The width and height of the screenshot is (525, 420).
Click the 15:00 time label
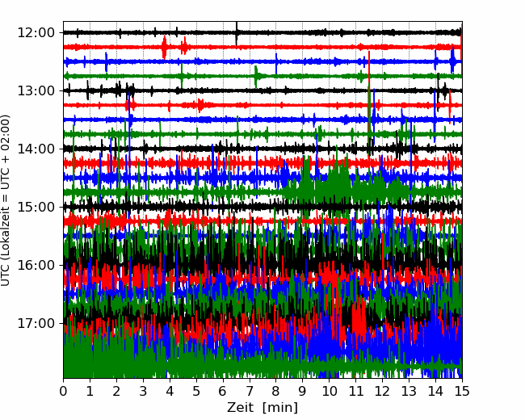36,207
